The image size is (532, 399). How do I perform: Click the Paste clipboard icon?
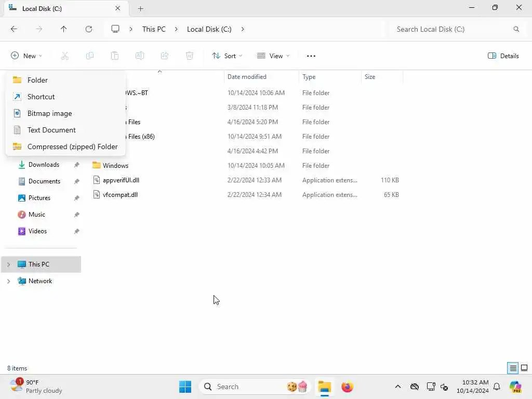[115, 56]
